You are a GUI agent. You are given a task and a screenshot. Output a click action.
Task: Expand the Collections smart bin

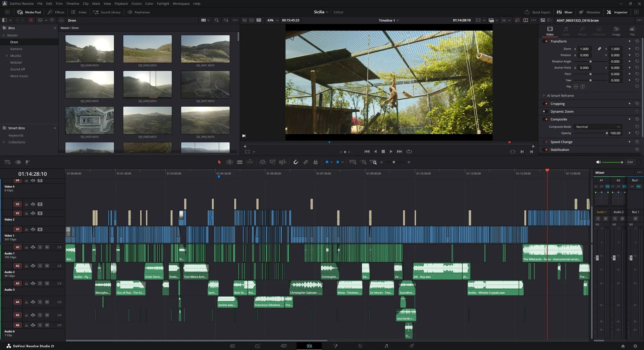point(4,142)
